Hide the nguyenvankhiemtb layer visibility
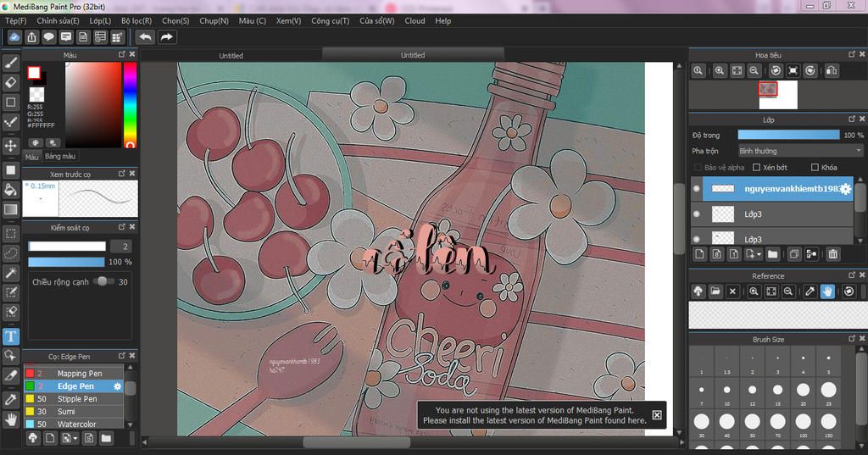Screen dimensions: 868x455 pyautogui.click(x=697, y=189)
